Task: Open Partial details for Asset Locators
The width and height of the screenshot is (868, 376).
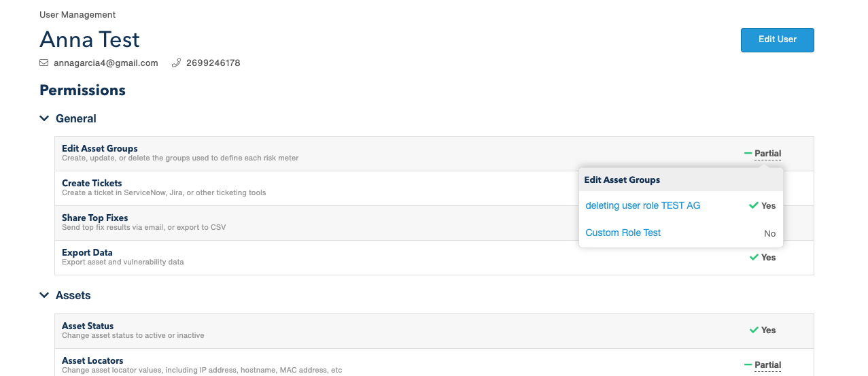Action: point(767,365)
